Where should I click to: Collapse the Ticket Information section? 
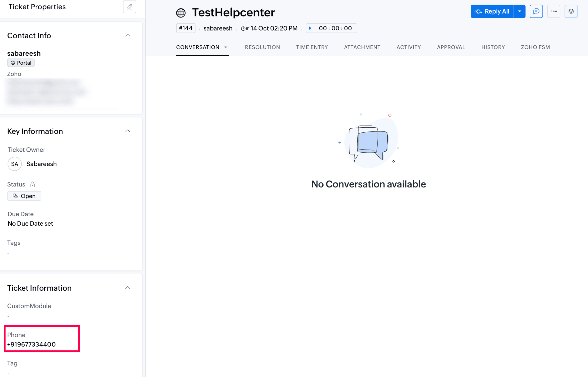[128, 288]
